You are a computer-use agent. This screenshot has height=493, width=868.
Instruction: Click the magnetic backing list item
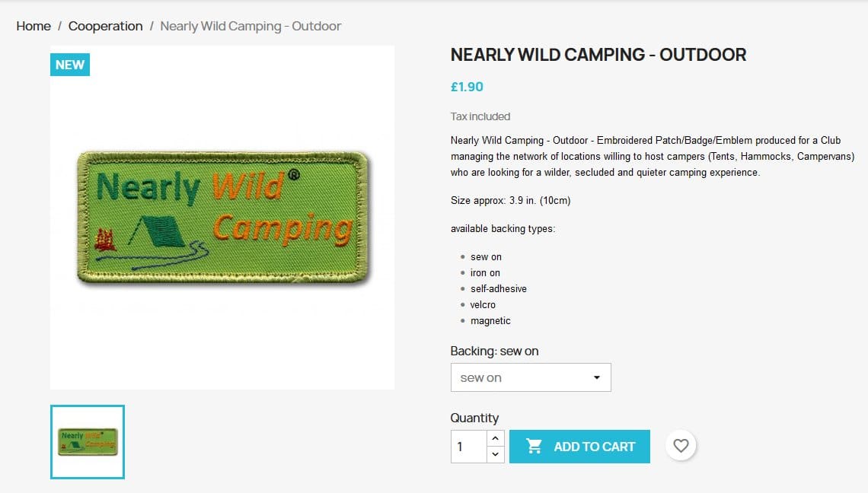click(490, 321)
